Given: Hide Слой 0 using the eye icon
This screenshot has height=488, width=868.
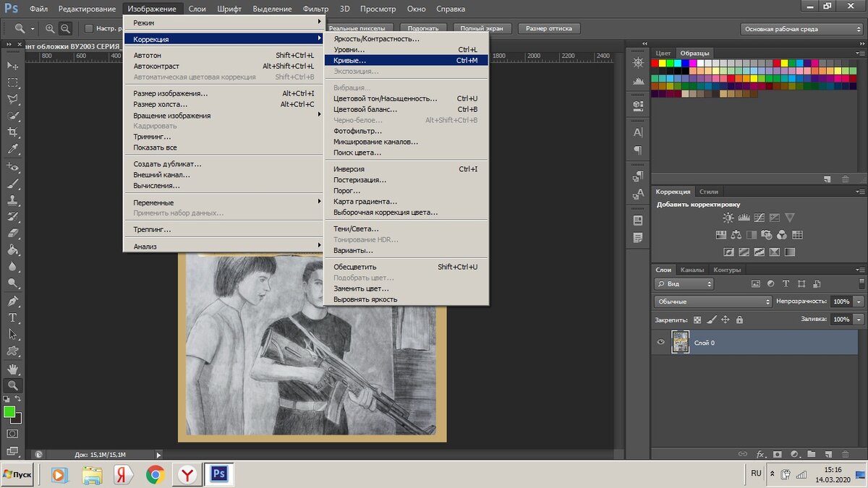Looking at the screenshot, I should coord(660,342).
